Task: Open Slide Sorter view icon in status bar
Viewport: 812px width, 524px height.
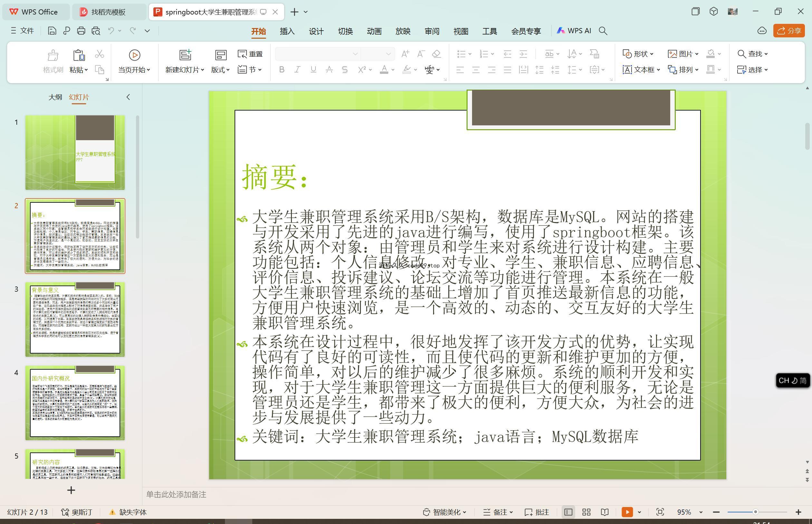Action: (x=586, y=512)
